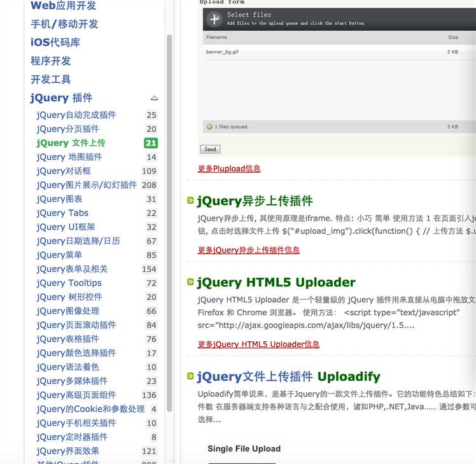Click green arrow icon beside jQuery异步上传插件
The image size is (476, 464).
(x=190, y=200)
